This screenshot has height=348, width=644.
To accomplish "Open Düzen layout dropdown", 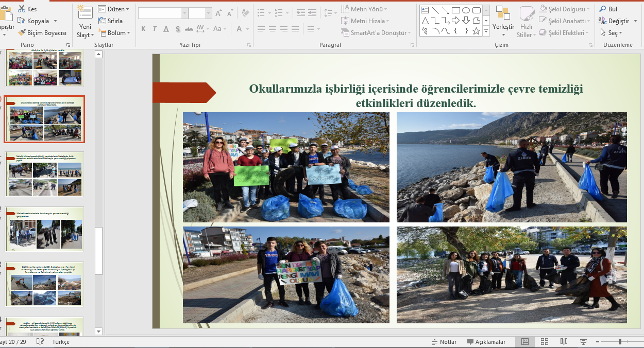I will tap(114, 9).
